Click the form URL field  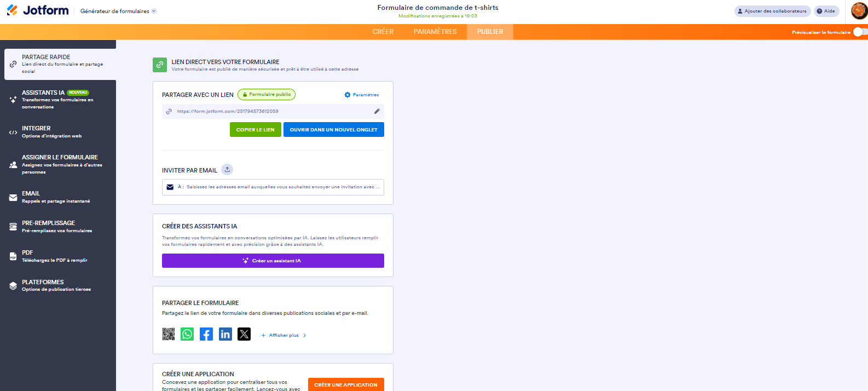click(273, 111)
